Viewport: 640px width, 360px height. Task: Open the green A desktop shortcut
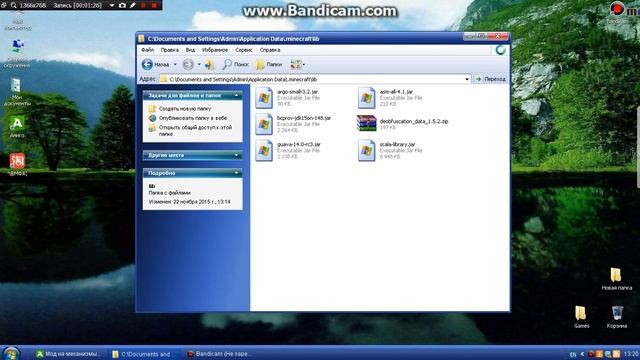17,123
